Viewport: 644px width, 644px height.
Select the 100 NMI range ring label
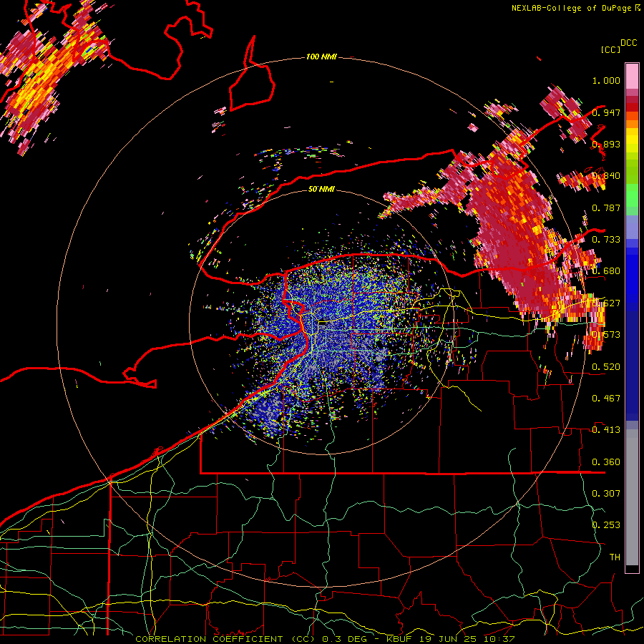(x=321, y=57)
